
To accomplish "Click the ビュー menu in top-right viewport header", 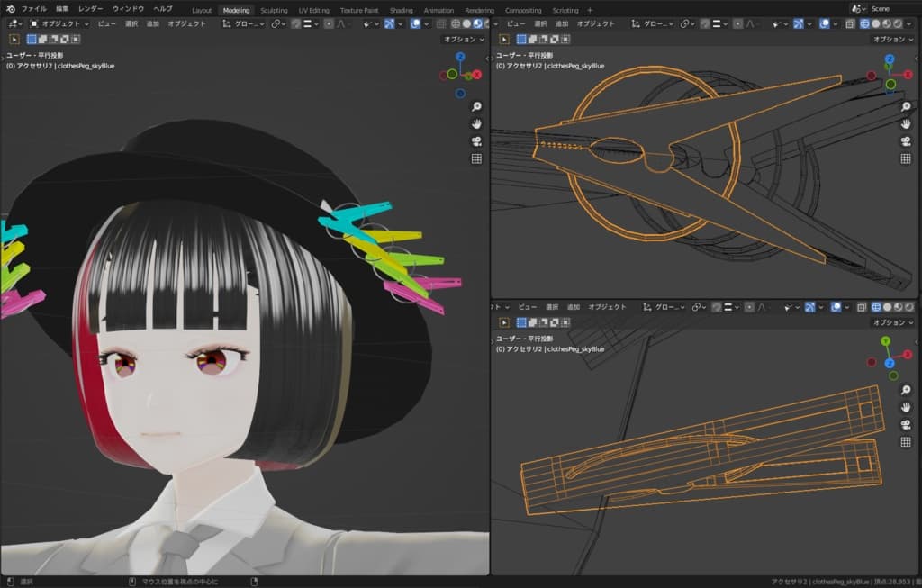I will click(516, 23).
